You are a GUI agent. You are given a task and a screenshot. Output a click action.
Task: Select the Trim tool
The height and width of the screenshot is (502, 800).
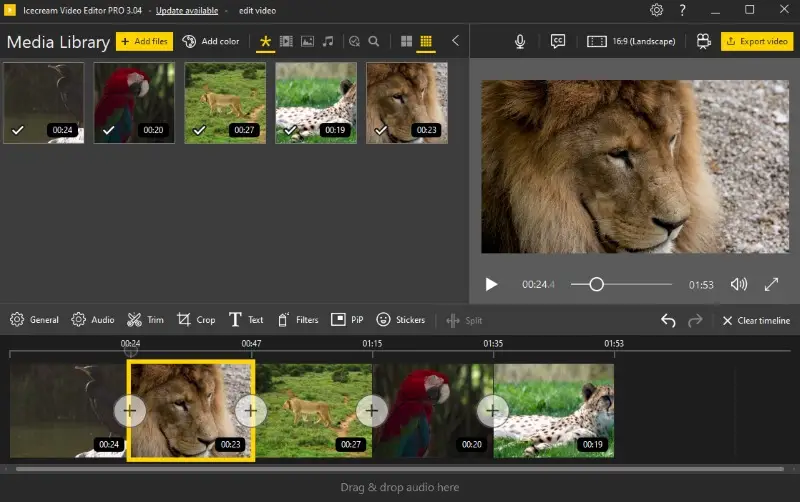tap(145, 320)
